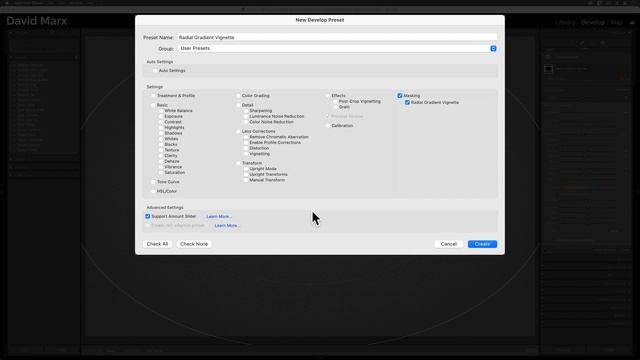
Task: Enable Post-Crop Vignetting checkbox
Action: pyautogui.click(x=335, y=101)
